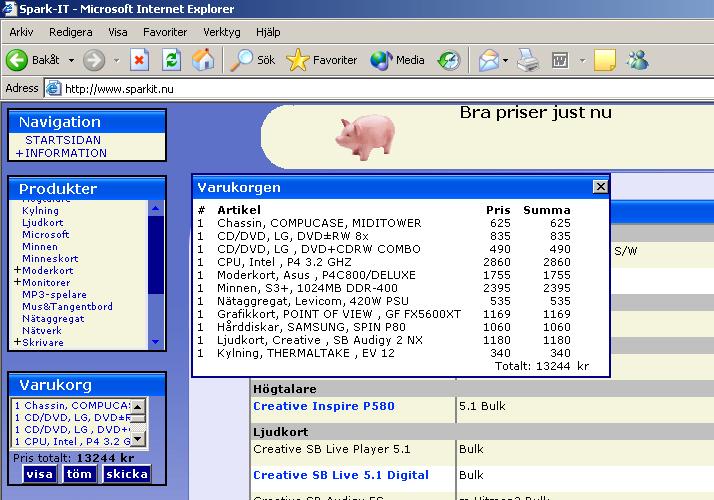Open the Media toolbar button
The width and height of the screenshot is (714, 500).
(398, 60)
